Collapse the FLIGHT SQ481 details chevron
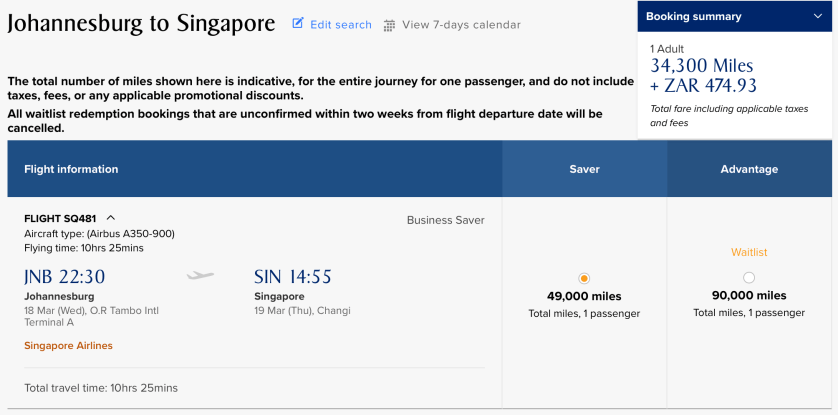Viewport: 838px width, 415px height. [x=110, y=218]
